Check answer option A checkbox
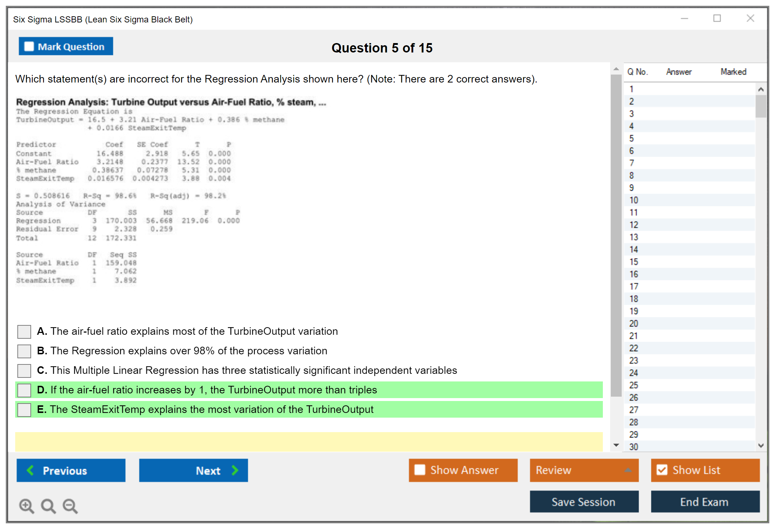778x532 pixels. (24, 332)
